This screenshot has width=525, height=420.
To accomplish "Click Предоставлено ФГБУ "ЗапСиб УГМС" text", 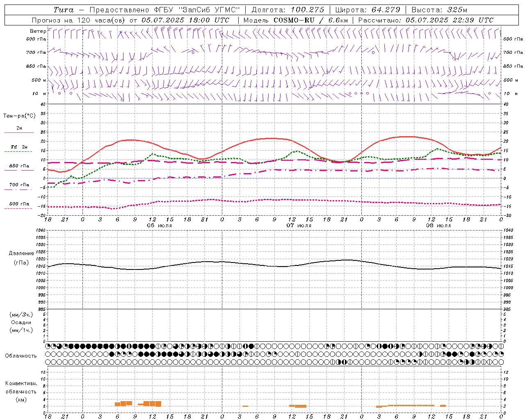I will [x=164, y=10].
